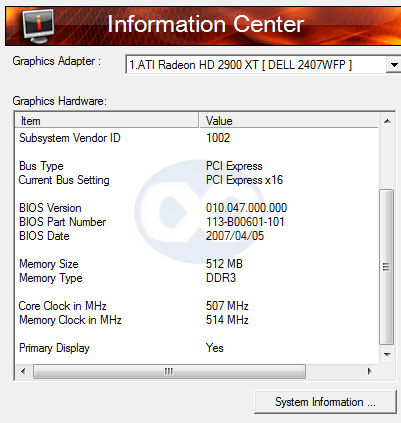Click the Information Center monitor icon
Viewport: 401px width, 423px height.
pos(39,25)
